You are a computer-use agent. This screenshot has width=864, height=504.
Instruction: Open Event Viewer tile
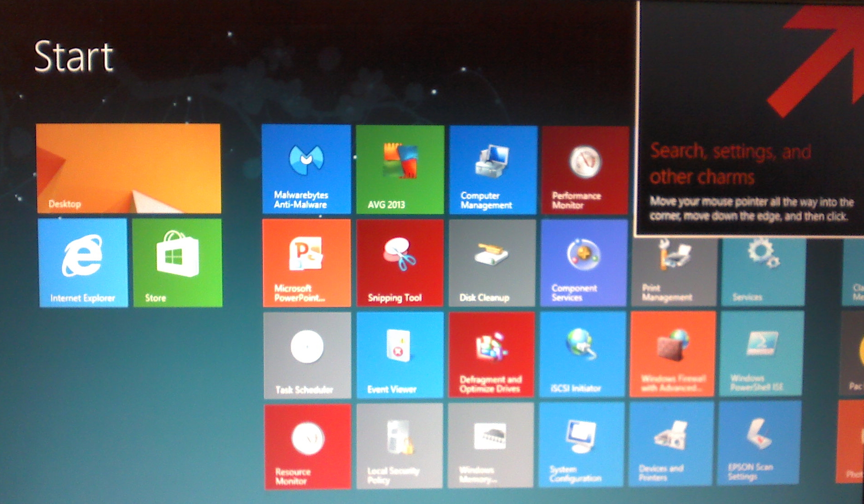coord(400,355)
